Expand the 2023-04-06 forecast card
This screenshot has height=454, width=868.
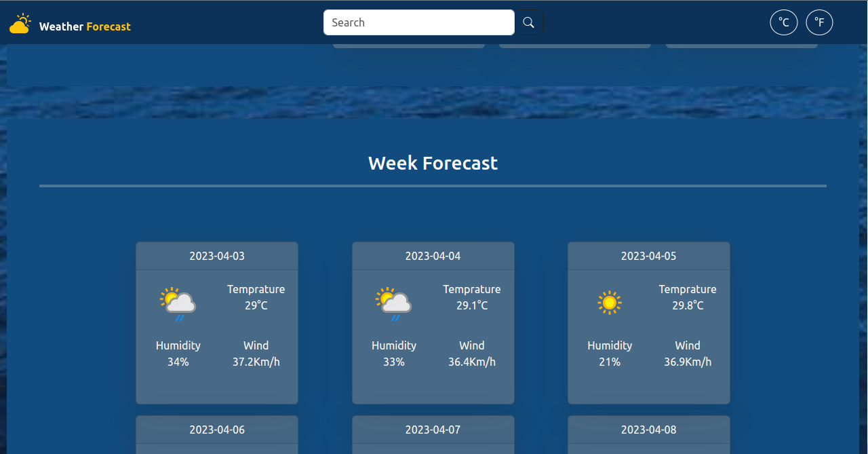pos(216,430)
